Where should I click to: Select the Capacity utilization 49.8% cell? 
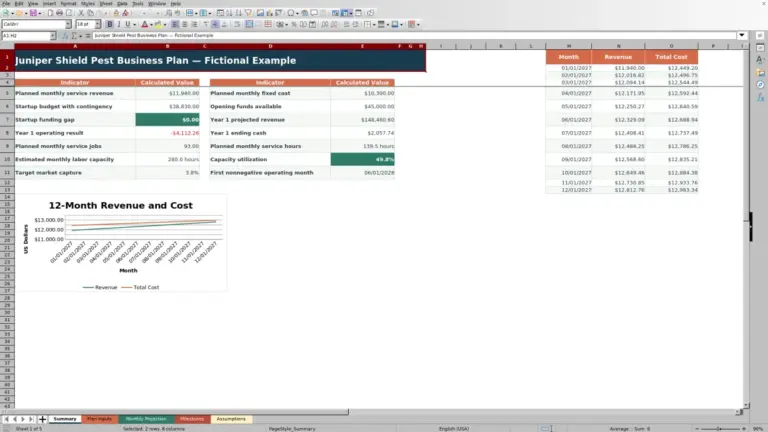362,159
